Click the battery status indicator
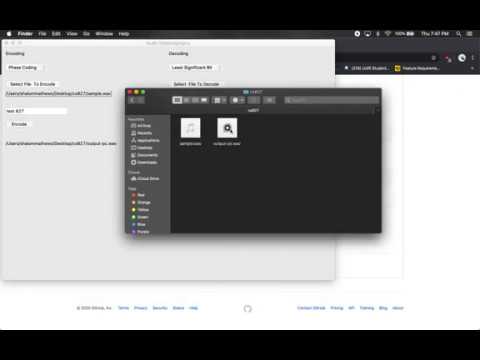Viewport: 480px width, 360px height. 404,34
